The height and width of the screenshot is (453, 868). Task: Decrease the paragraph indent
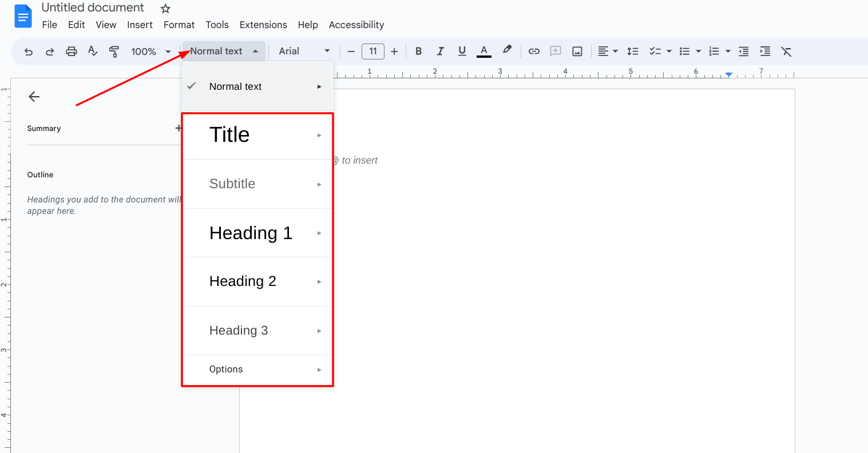[x=744, y=51]
